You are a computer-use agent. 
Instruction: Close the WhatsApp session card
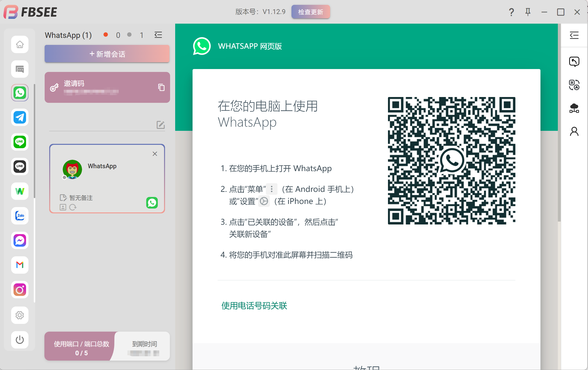pyautogui.click(x=155, y=154)
